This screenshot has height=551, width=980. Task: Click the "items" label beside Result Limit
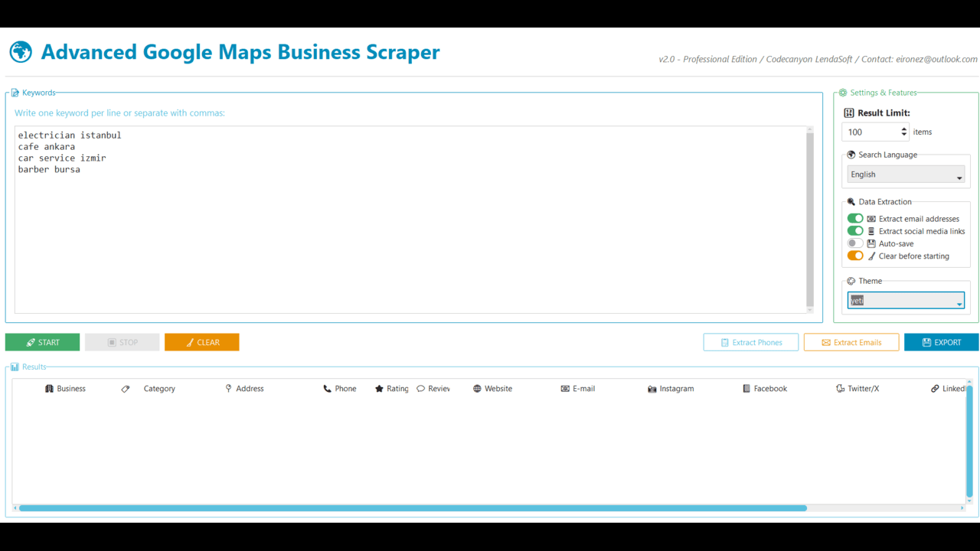pyautogui.click(x=923, y=132)
